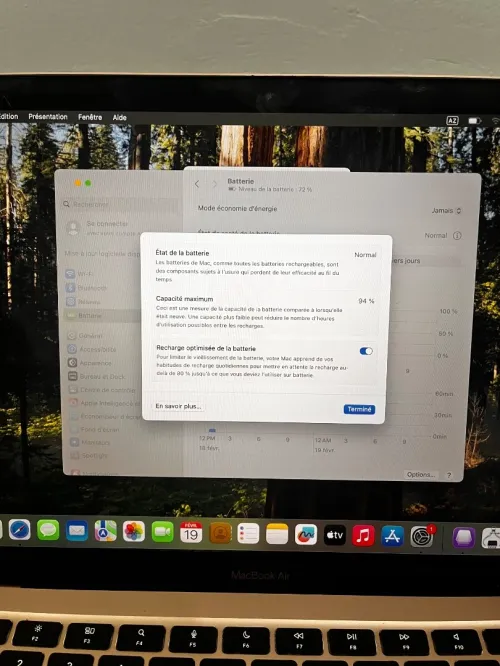Open Photos app in Dock
This screenshot has width=500, height=666.
[134, 531]
